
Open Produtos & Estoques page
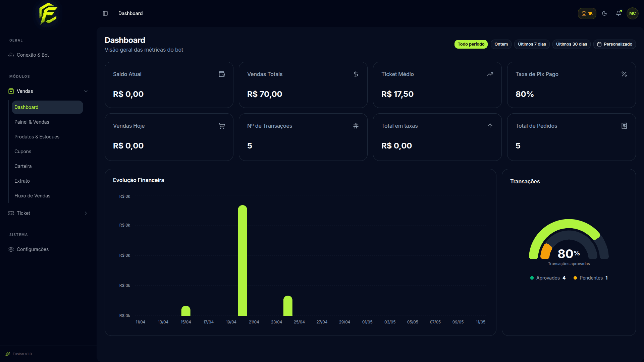[37, 137]
